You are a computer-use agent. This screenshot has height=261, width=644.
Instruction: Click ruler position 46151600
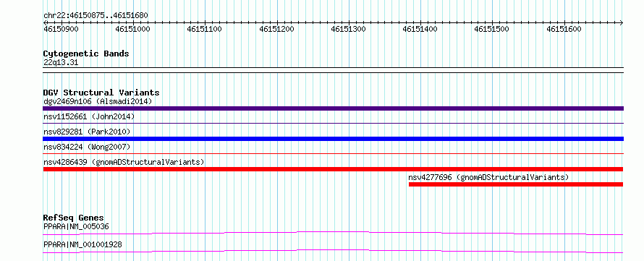(x=564, y=29)
